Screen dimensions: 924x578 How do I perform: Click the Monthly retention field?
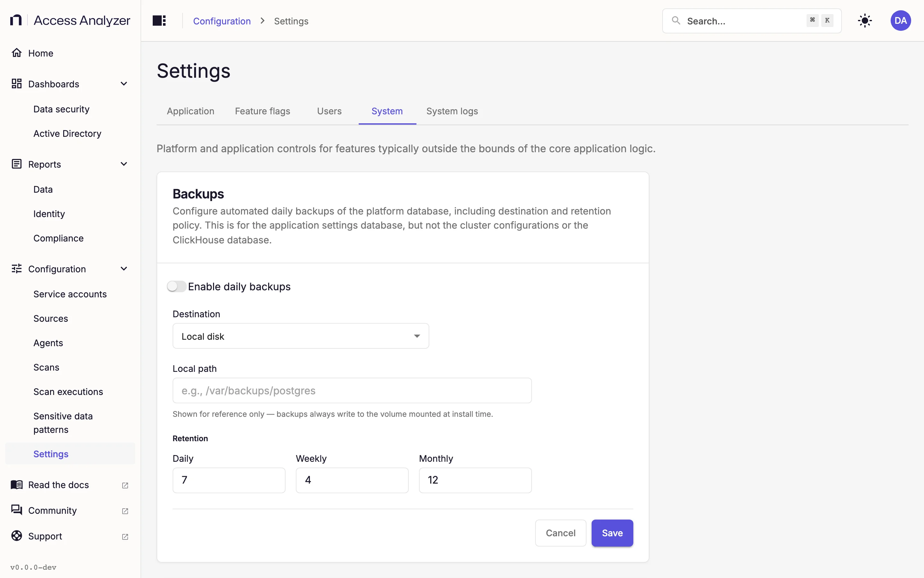click(x=475, y=480)
